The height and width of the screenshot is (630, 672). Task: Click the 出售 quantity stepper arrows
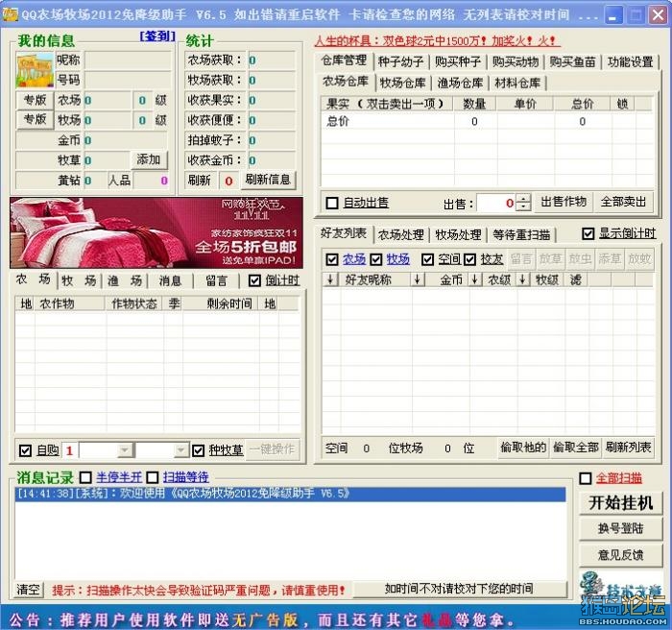pyautogui.click(x=523, y=202)
